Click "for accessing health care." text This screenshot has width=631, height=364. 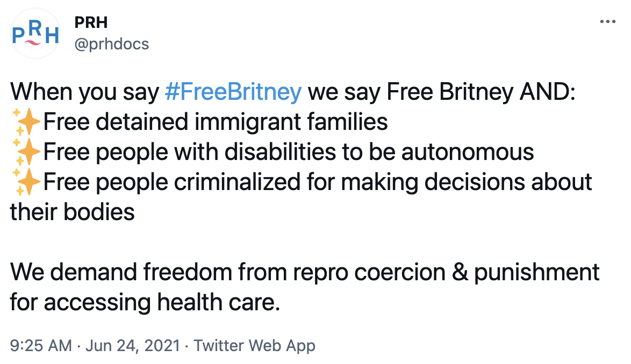tap(145, 302)
